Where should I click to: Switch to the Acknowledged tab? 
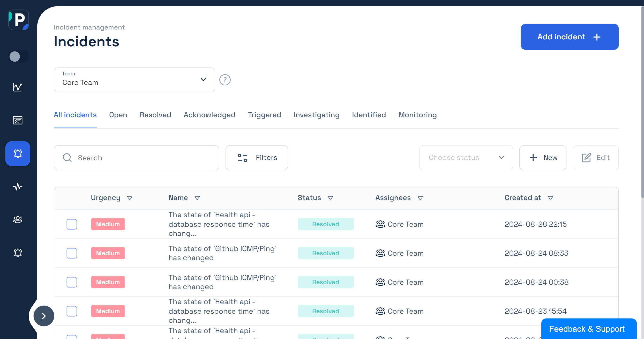click(209, 115)
